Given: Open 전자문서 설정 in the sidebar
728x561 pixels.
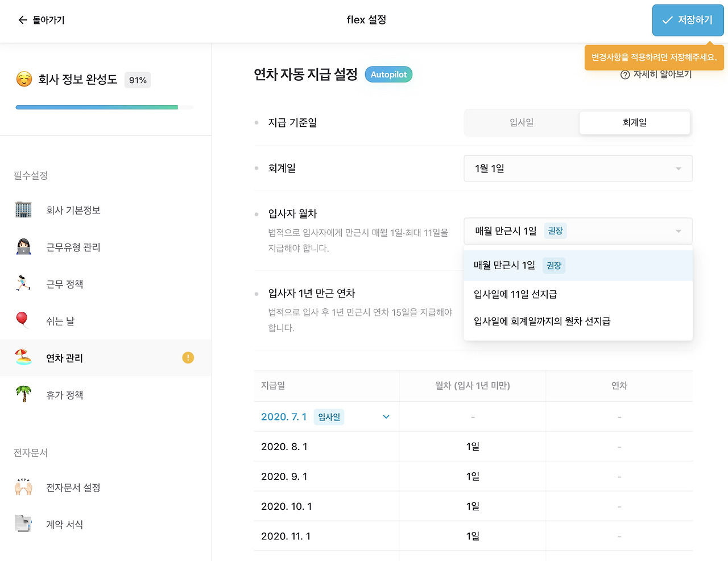Looking at the screenshot, I should [x=106, y=488].
